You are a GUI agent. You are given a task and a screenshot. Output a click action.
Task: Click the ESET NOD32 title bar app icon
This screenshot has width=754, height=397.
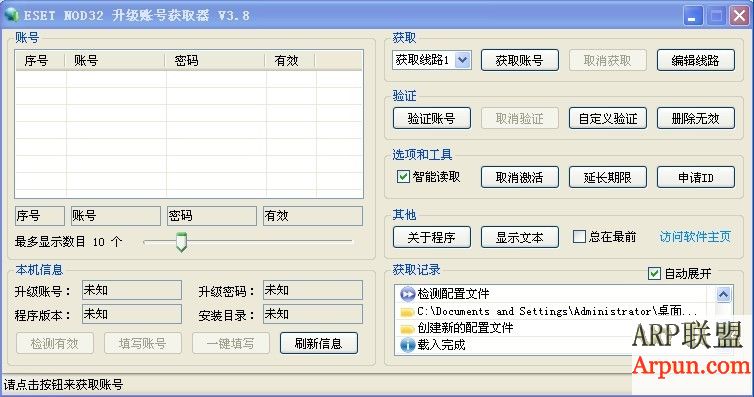(11, 14)
